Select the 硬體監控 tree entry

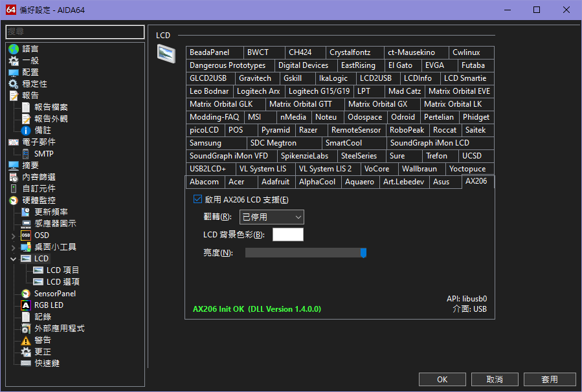(x=39, y=201)
